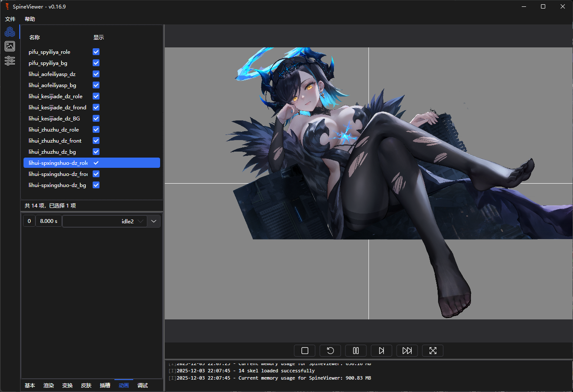This screenshot has height=392, width=573.
Task: Toggle visibility of lihui_aofeiliyasp_dz
Action: (96, 74)
